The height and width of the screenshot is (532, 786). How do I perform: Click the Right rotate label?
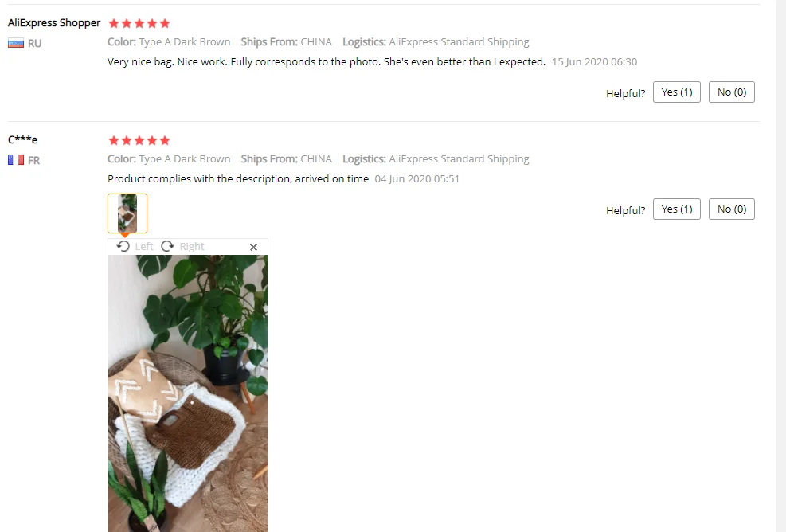coord(192,246)
